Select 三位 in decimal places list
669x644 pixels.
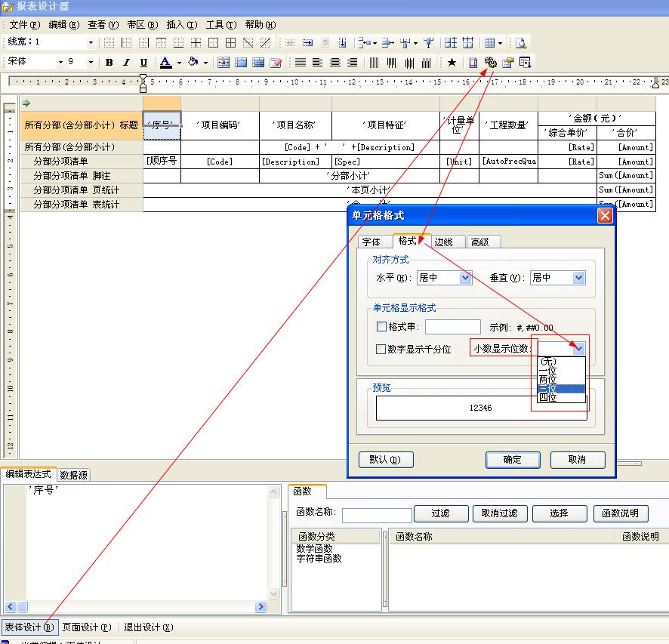click(560, 389)
